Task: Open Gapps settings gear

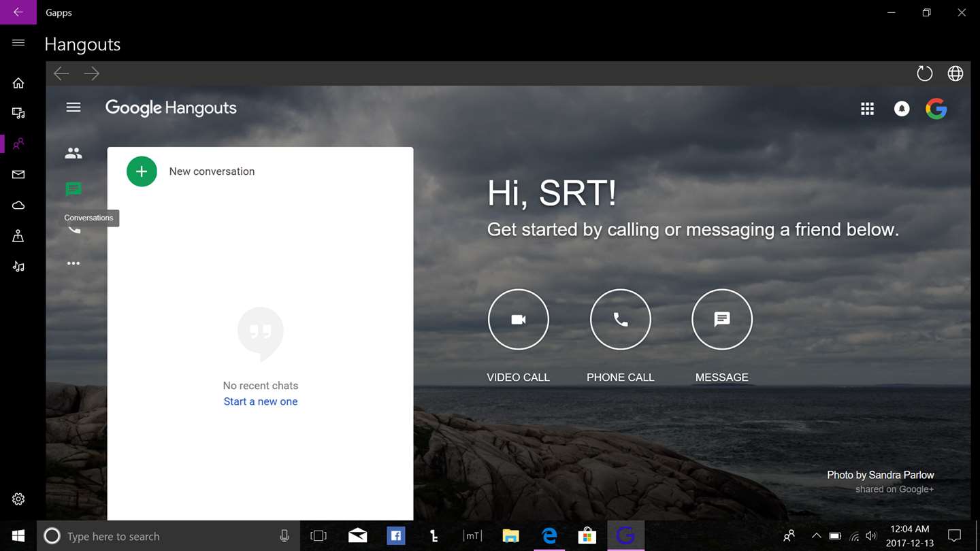Action: [x=18, y=499]
